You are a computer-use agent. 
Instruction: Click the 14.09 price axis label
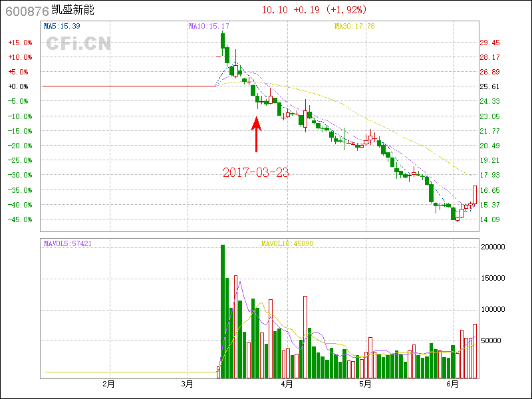coord(489,219)
